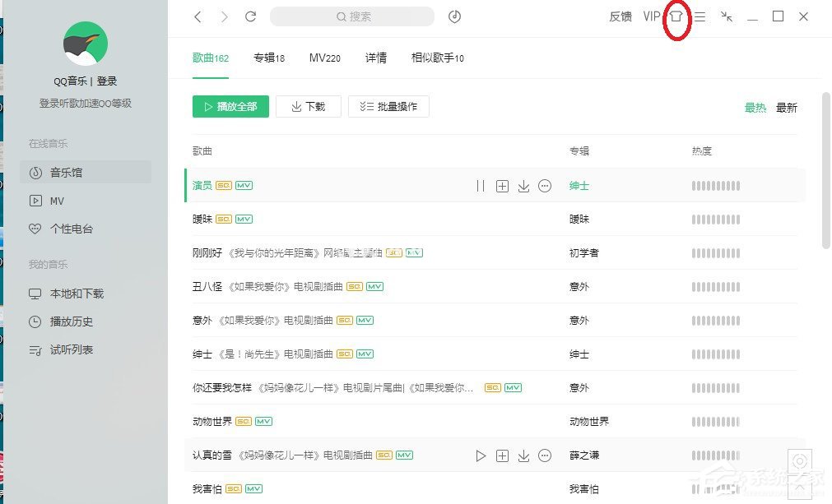
Task: Expand the 批量操作 batch operations menu
Action: tap(388, 106)
